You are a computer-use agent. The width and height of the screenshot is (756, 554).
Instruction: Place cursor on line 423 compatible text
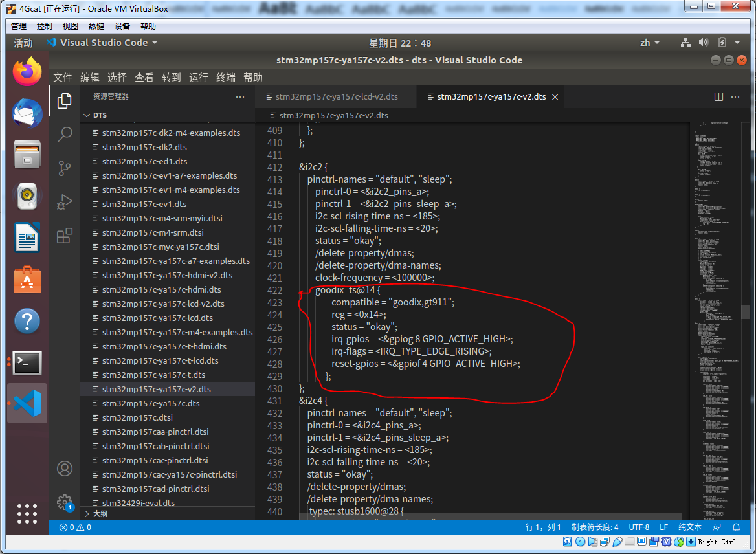pos(393,302)
